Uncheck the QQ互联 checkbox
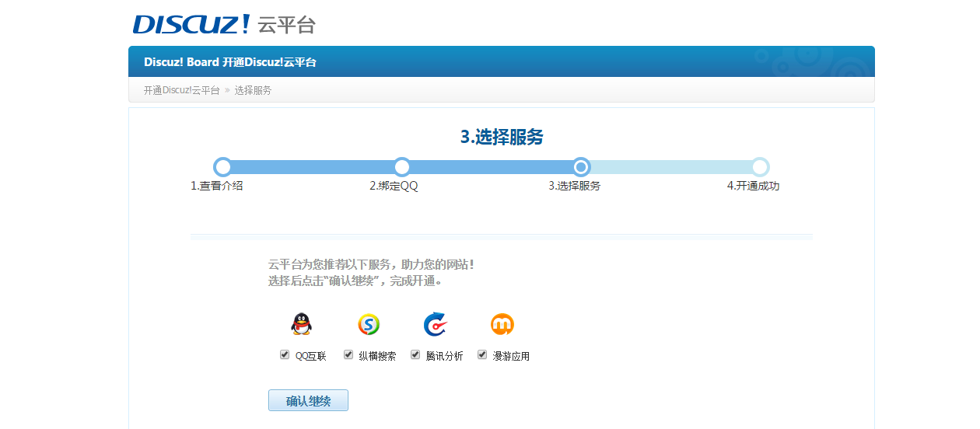Screen dimensions: 980x429 pyautogui.click(x=285, y=354)
